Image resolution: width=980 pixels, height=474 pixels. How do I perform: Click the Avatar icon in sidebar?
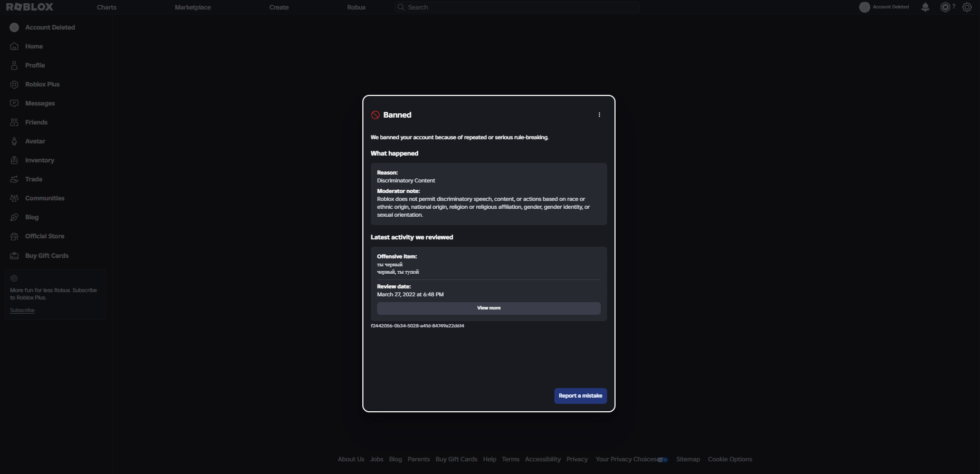coord(14,141)
